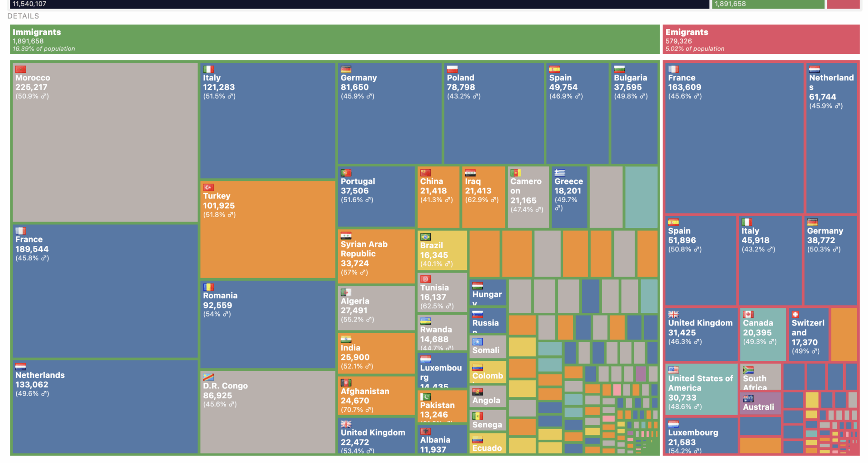Image resolution: width=868 pixels, height=463 pixels.
Task: Click the green 1,891,658 bar segment
Action: 768,4
